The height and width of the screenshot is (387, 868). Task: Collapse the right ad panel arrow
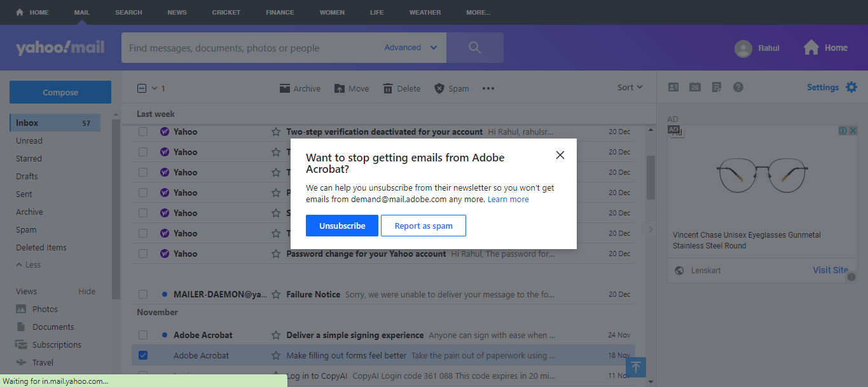[650, 229]
